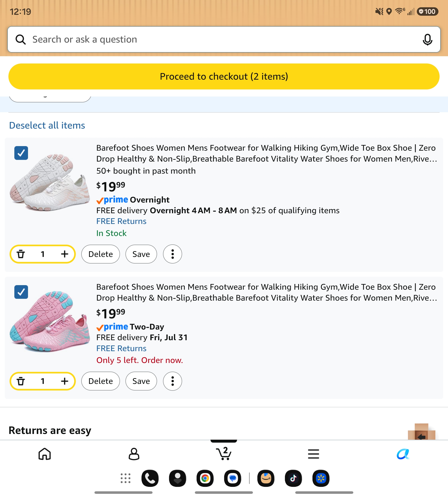Screen dimensions: 448x497
Task: Focus the Search or ask a question field
Action: pyautogui.click(x=224, y=39)
